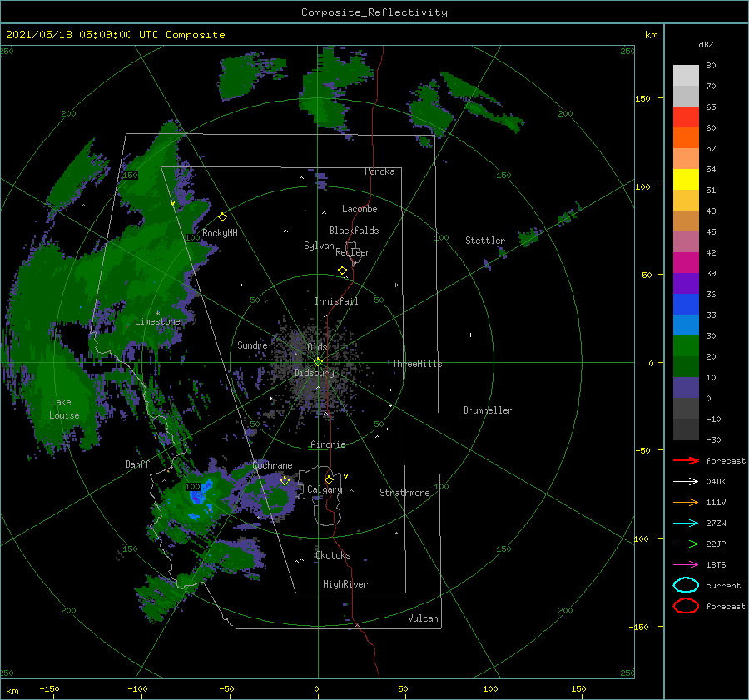Click the 100 tick on right km axis
Screen dimensions: 749x700
(x=642, y=186)
